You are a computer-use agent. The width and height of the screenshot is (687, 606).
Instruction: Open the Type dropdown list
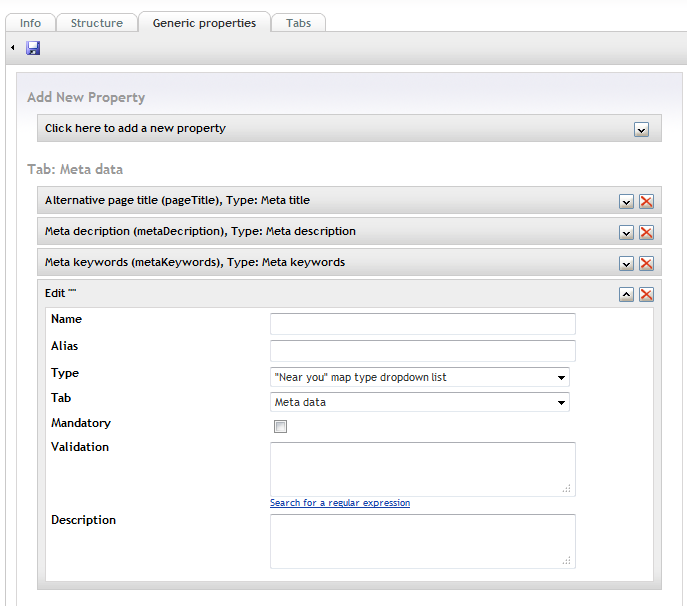coord(420,377)
